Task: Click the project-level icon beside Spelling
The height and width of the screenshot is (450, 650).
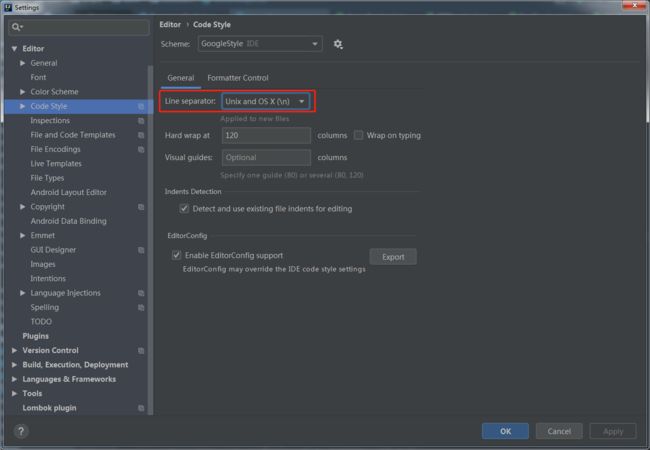Action: click(x=141, y=307)
